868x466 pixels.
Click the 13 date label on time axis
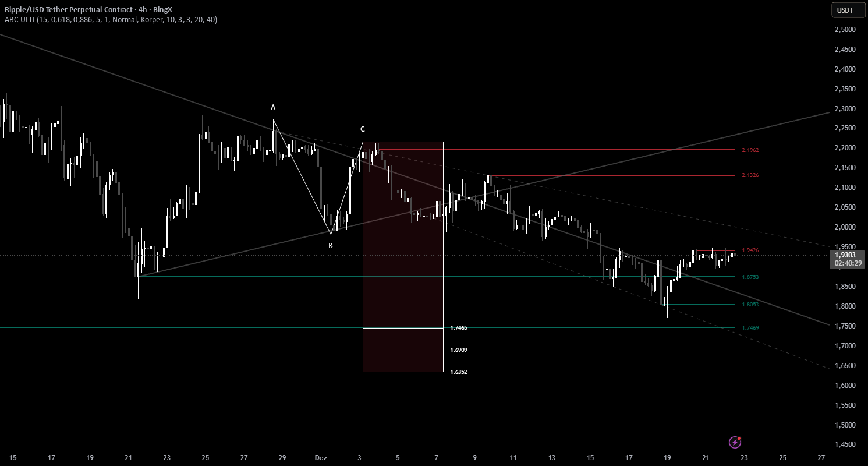[552, 458]
